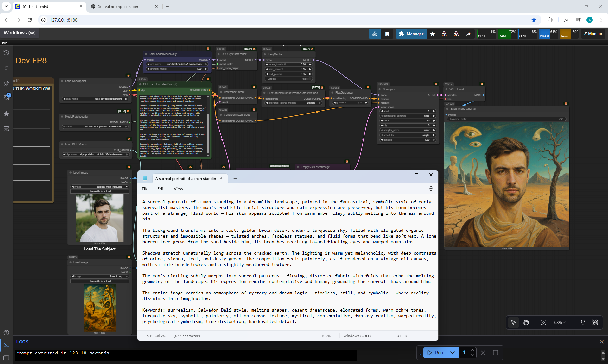
Task: Expand the Run button dropdown arrow
Action: tap(453, 353)
